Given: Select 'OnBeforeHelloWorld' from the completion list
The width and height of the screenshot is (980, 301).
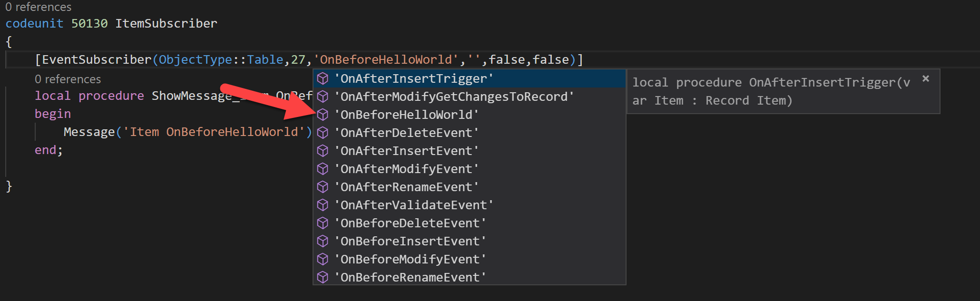Looking at the screenshot, I should (407, 114).
